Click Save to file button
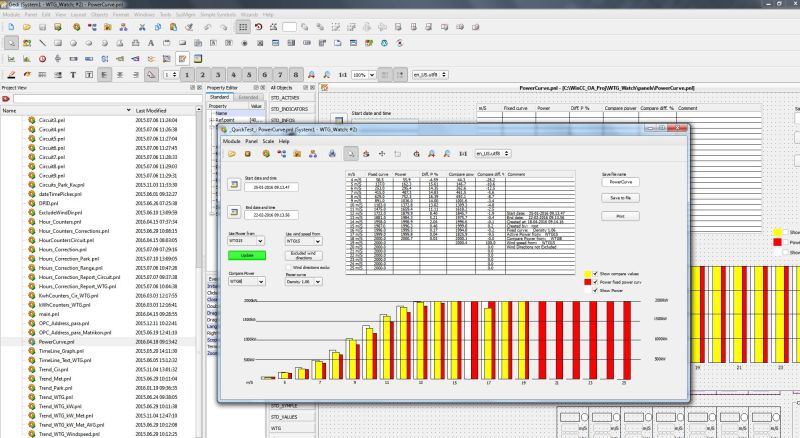 (620, 198)
